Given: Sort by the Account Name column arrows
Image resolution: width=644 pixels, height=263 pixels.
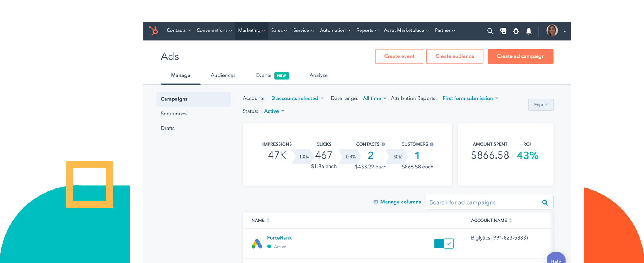Looking at the screenshot, I should click(510, 220).
